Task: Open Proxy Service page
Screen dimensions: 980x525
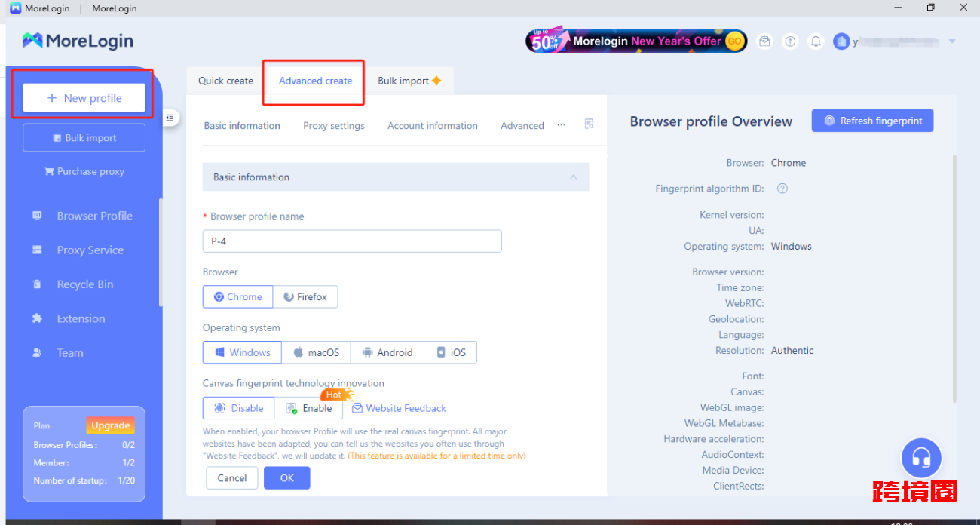Action: coord(90,250)
